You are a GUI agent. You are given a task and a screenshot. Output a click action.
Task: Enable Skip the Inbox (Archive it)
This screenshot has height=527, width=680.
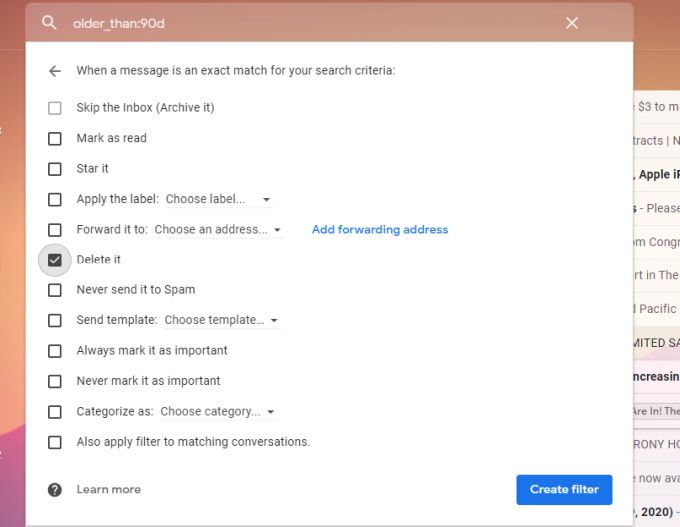pyautogui.click(x=55, y=108)
